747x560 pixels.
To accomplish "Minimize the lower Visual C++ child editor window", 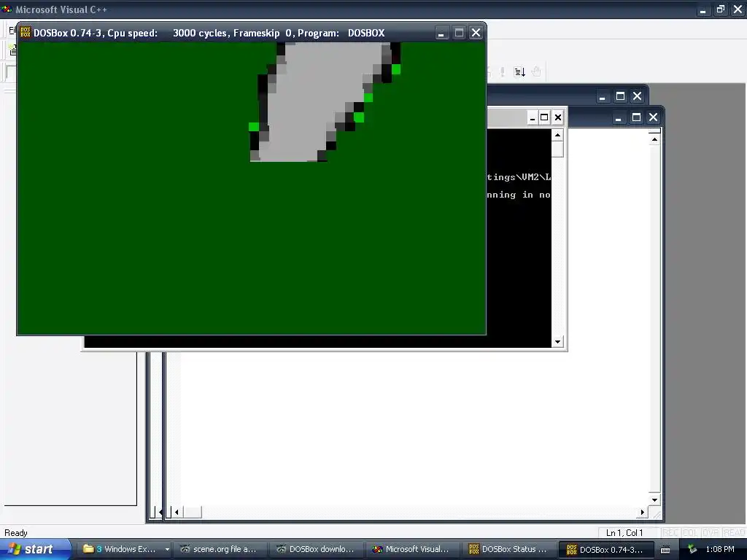I will (619, 117).
